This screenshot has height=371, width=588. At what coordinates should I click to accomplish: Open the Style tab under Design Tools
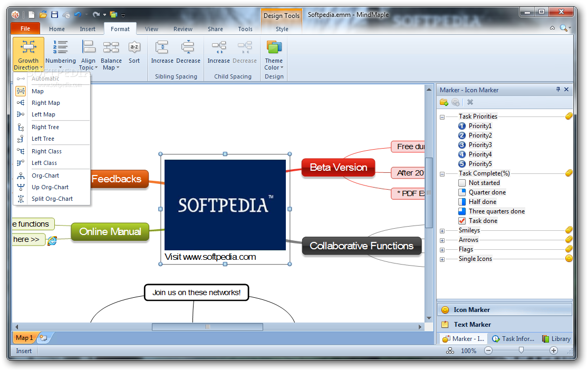point(282,29)
